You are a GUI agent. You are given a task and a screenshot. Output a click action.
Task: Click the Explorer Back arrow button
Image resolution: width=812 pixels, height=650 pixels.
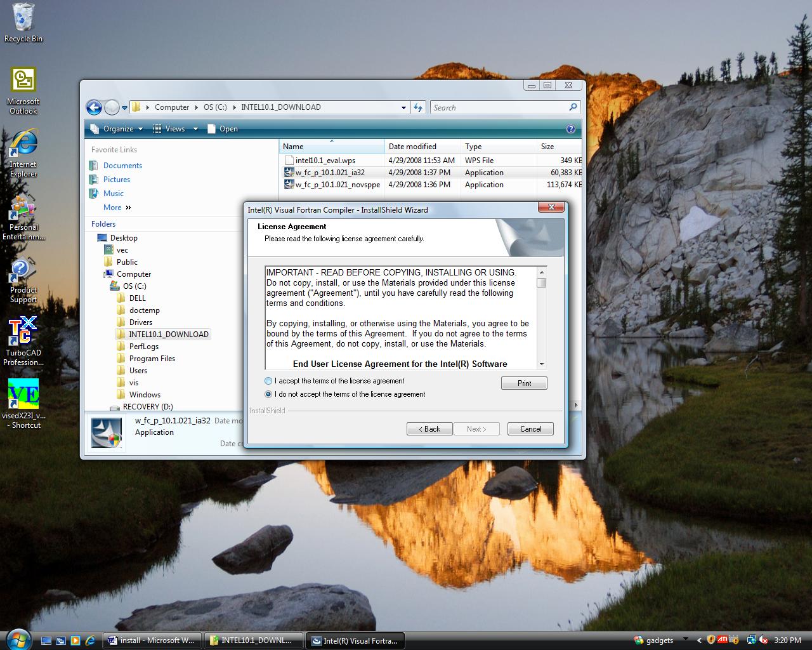[x=94, y=107]
